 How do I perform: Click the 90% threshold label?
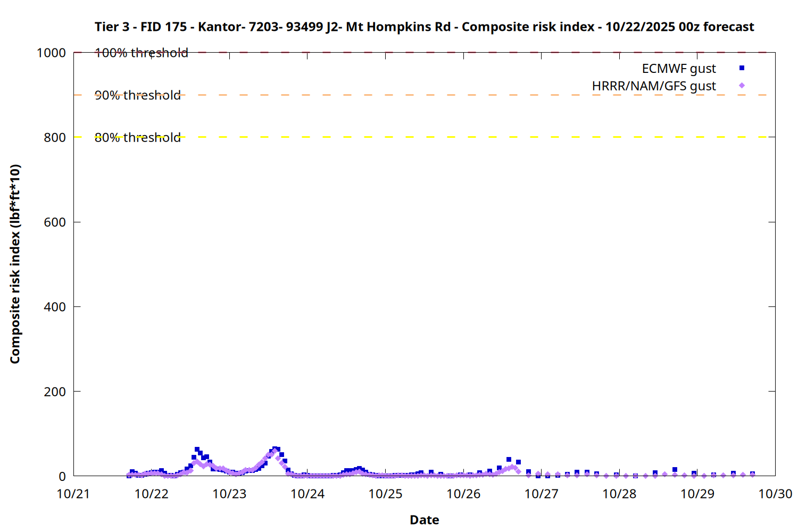[138, 95]
